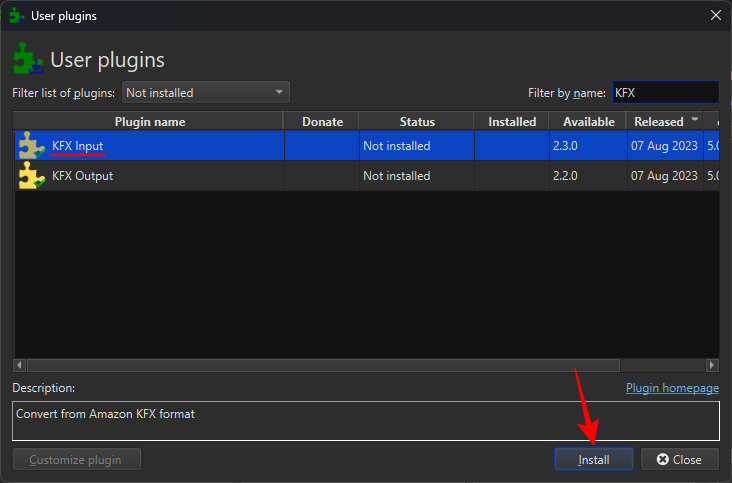Sort by Plugin name column header
The image size is (732, 483).
[x=149, y=122]
